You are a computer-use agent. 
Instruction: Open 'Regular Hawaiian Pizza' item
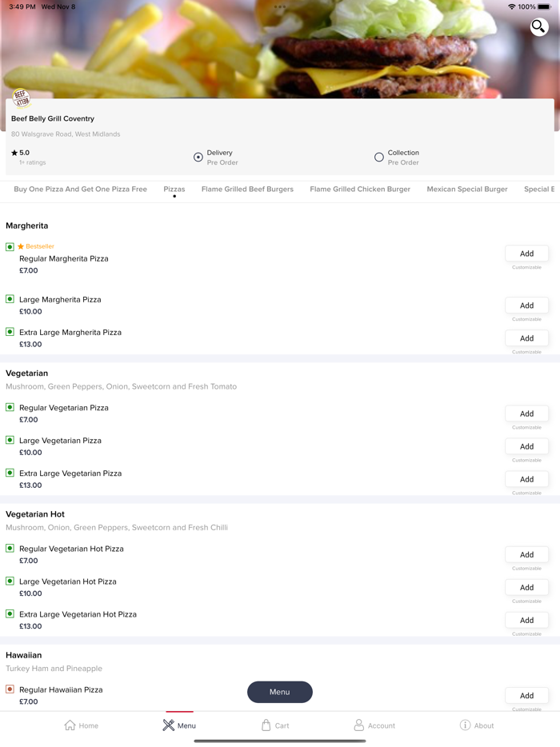[x=61, y=690]
